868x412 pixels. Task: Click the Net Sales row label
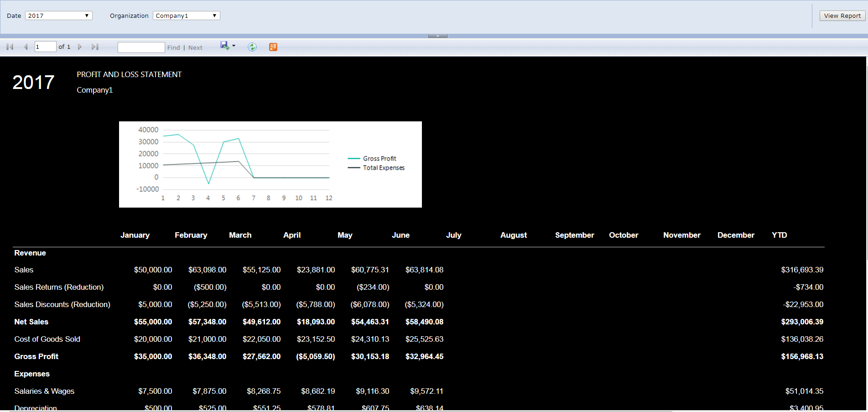point(31,322)
